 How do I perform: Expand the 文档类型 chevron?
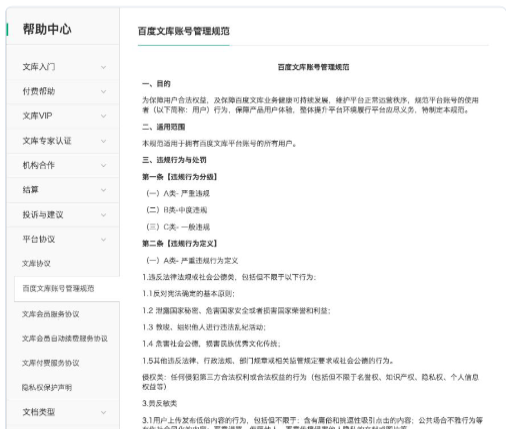103,412
